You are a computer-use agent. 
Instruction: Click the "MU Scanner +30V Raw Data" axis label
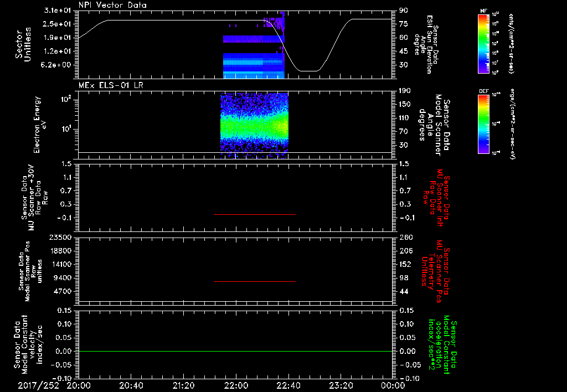click(x=34, y=198)
